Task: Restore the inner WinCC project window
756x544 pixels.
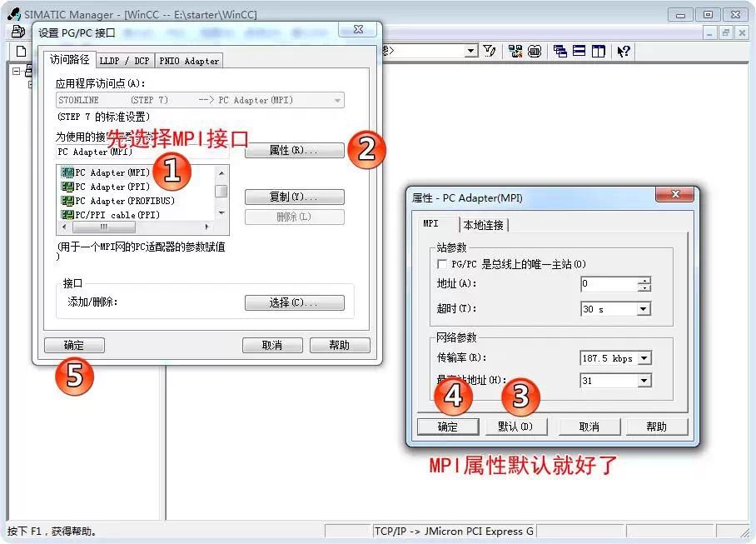Action: [726, 32]
